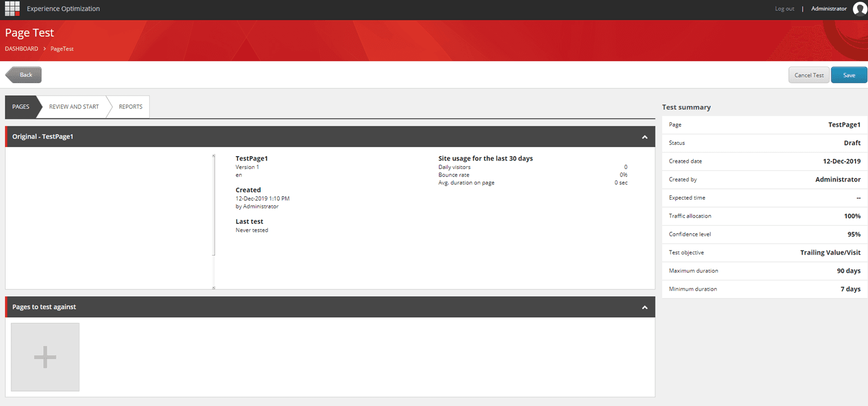This screenshot has width=868, height=406.
Task: Click the Administrator profile avatar
Action: pyautogui.click(x=860, y=9)
